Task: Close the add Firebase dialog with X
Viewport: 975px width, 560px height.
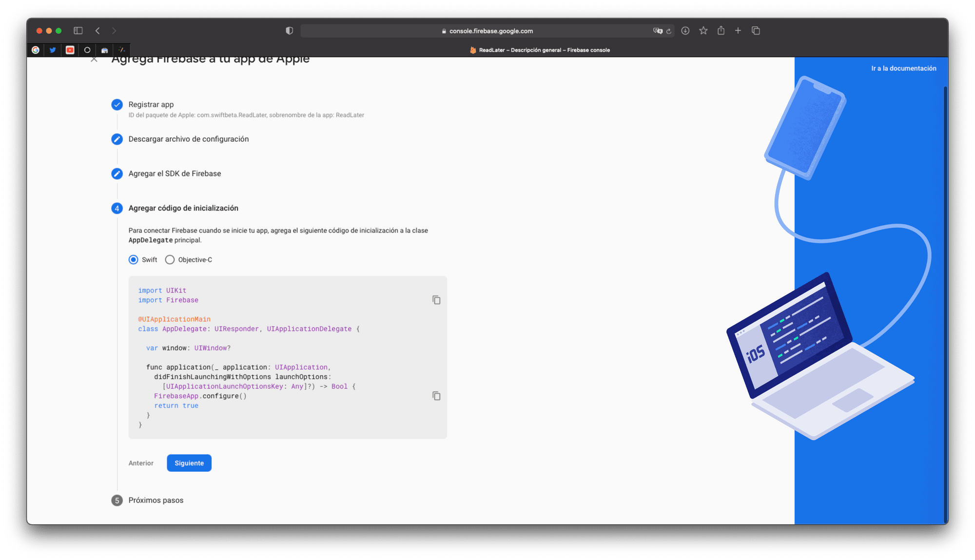Action: point(94,59)
